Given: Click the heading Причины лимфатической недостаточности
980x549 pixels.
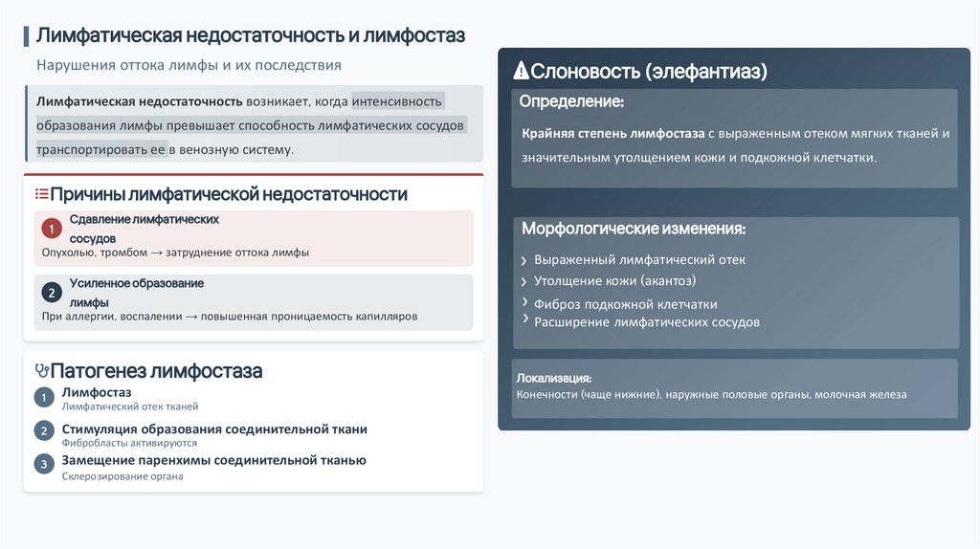Looking at the screenshot, I should click(229, 194).
